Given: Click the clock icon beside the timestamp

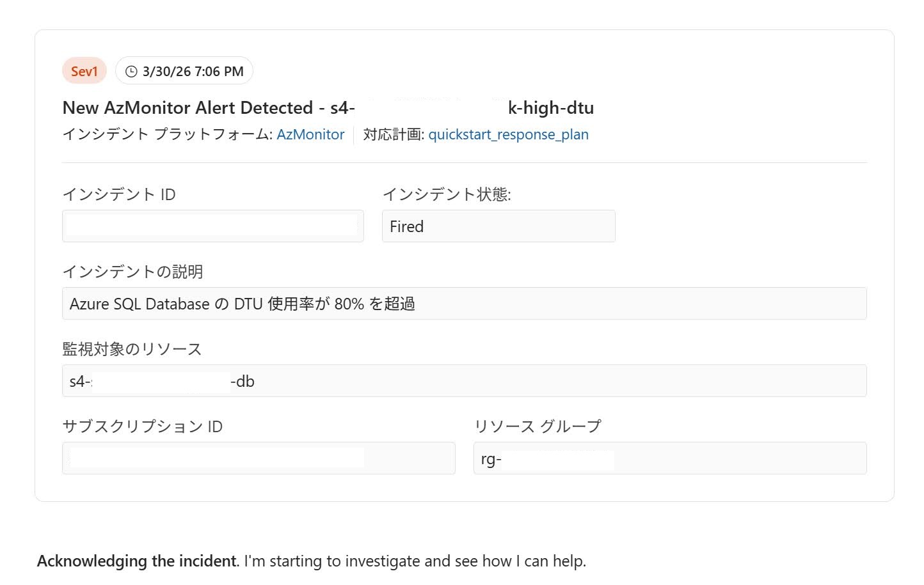Looking at the screenshot, I should pos(131,72).
